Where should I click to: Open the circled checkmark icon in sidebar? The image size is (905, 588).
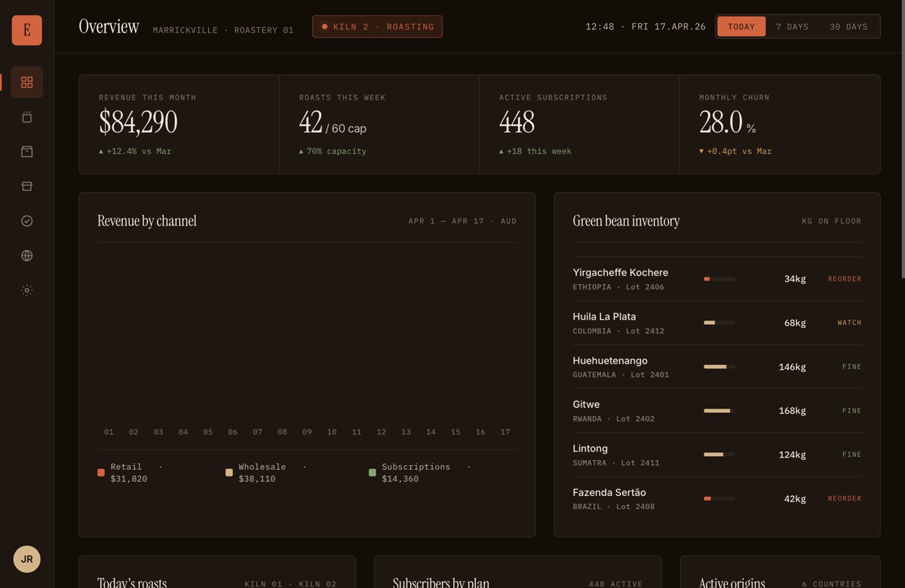coord(26,221)
